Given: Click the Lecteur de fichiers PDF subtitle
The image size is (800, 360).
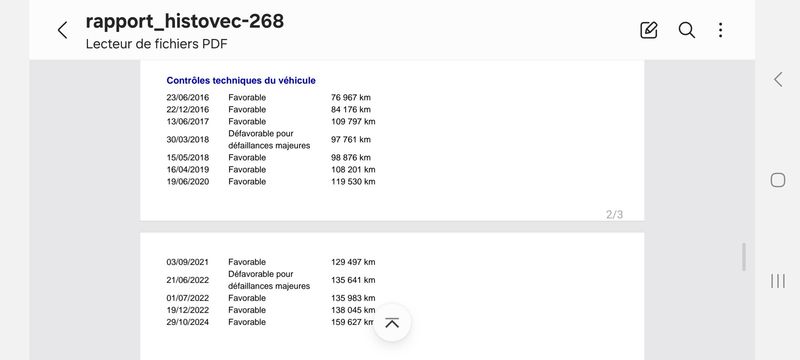Looking at the screenshot, I should coord(156,44).
